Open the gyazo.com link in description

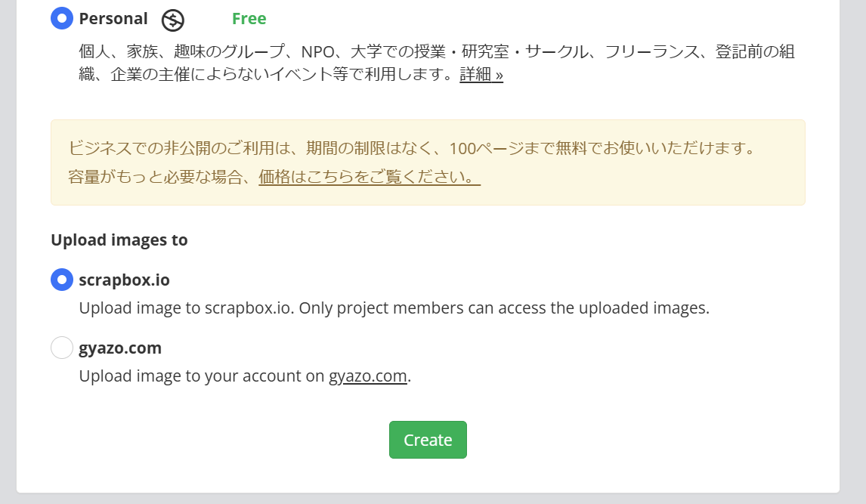[368, 376]
